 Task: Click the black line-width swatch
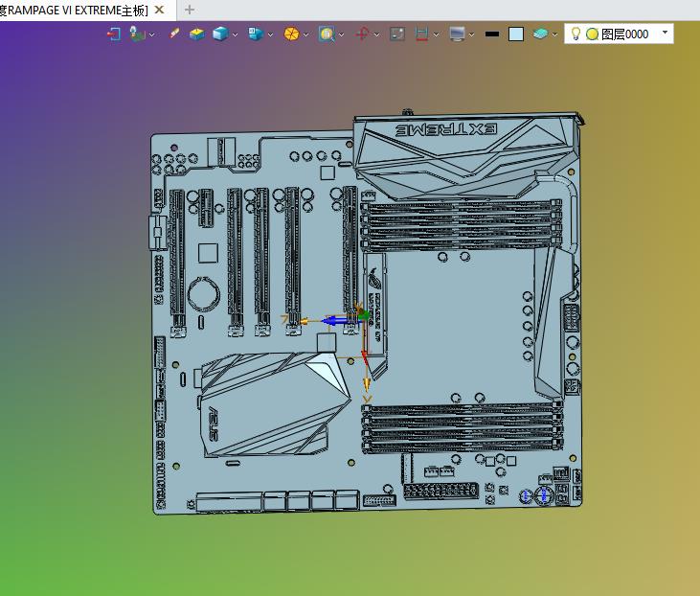tap(492, 34)
